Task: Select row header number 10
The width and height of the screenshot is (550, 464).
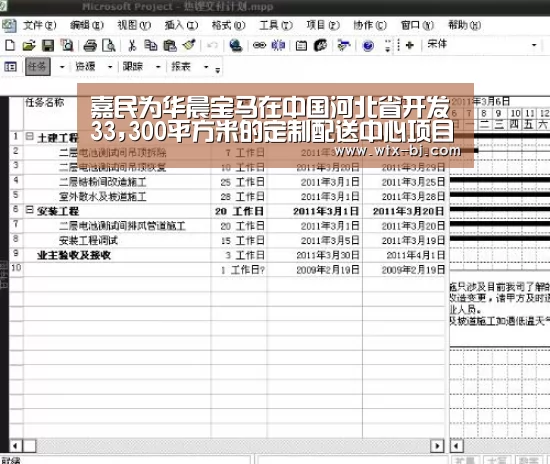Action: [16, 268]
